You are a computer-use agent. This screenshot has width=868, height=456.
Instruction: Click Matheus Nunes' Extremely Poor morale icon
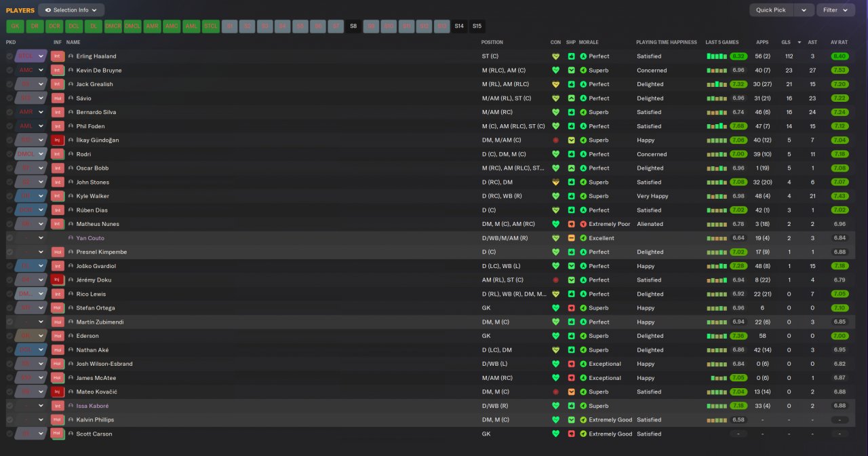[x=583, y=224]
